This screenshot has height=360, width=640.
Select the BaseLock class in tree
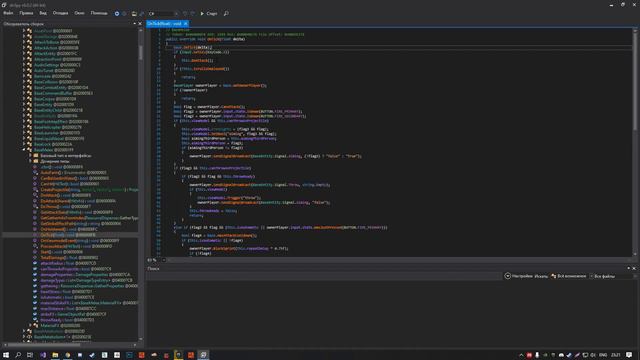tap(53, 144)
